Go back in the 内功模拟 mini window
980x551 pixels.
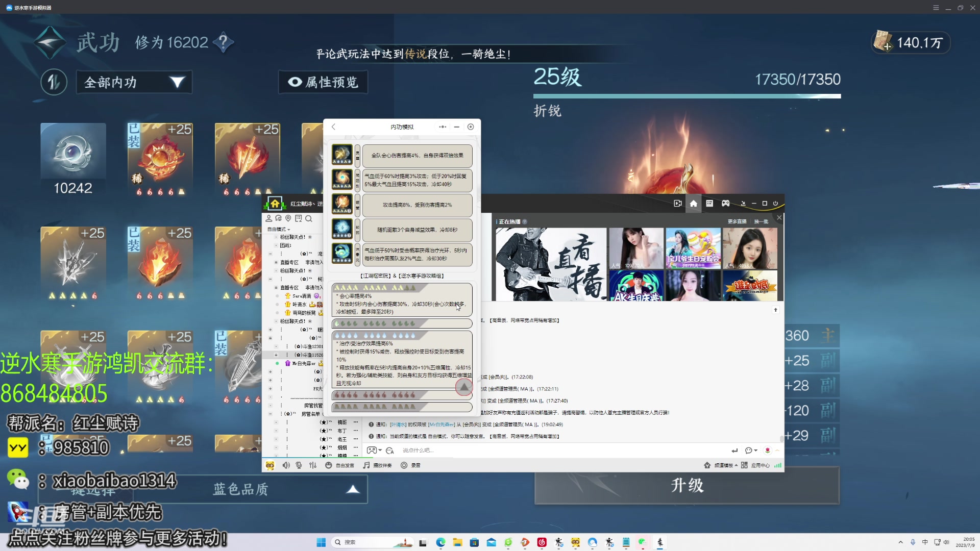(333, 127)
